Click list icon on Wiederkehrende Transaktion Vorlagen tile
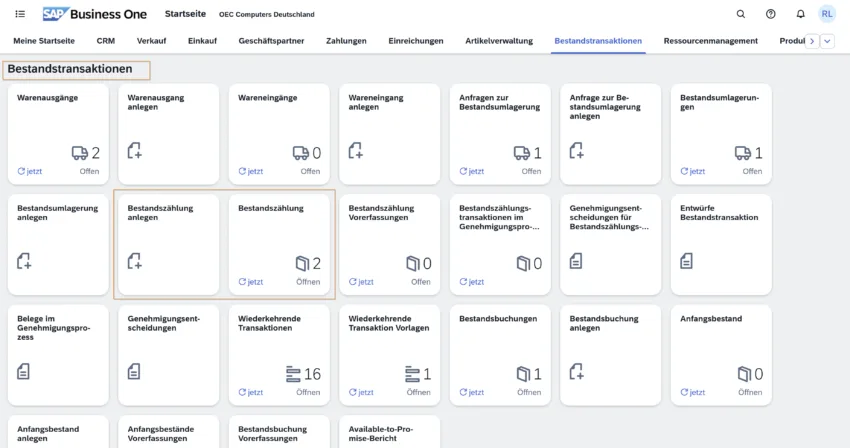 coord(412,374)
